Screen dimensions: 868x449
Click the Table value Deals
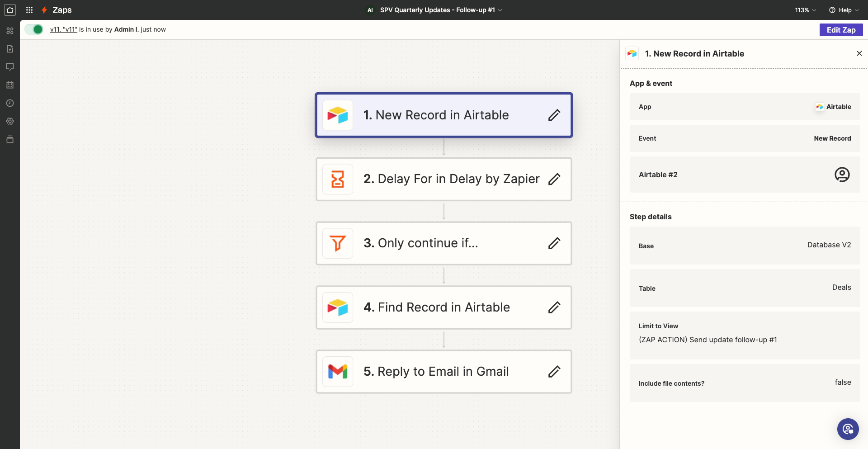point(841,287)
